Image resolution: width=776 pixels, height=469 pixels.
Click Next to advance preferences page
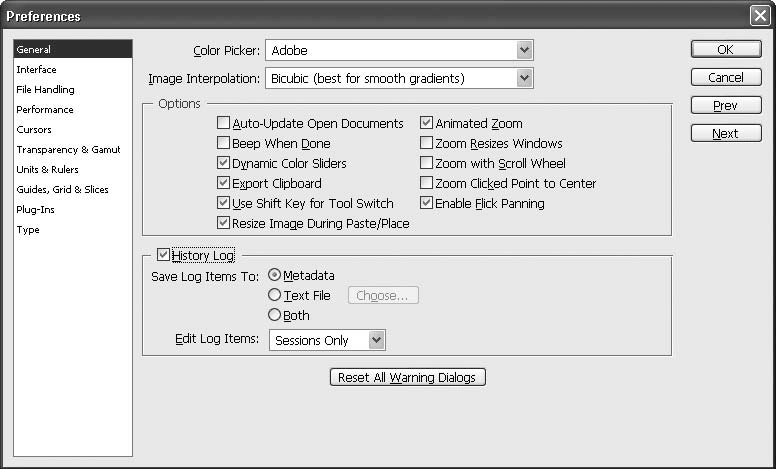click(725, 134)
